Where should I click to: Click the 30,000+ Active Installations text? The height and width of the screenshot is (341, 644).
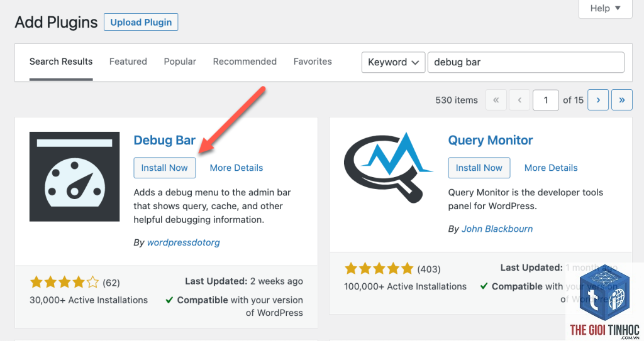pos(89,300)
